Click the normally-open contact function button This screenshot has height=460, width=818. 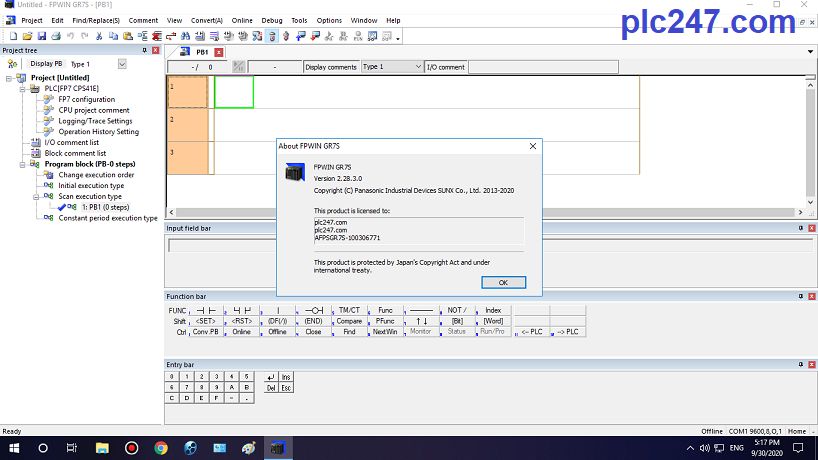[206, 310]
